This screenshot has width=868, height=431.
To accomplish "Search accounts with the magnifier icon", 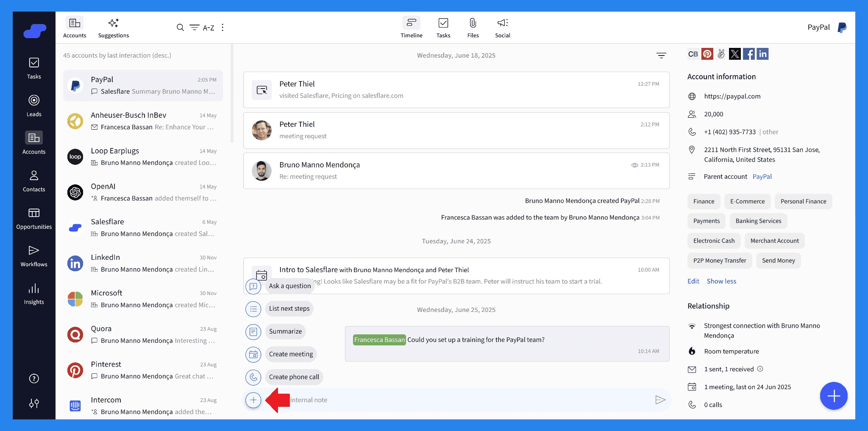I will click(180, 28).
